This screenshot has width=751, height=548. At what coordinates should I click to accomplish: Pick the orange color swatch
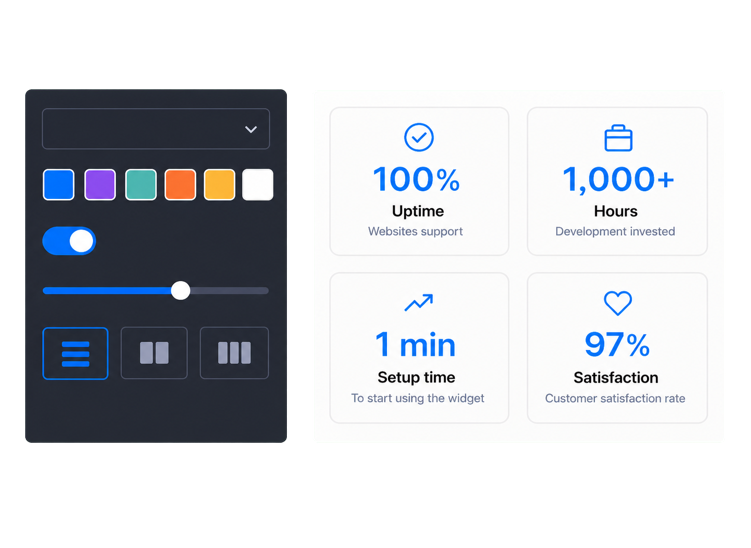pyautogui.click(x=180, y=184)
